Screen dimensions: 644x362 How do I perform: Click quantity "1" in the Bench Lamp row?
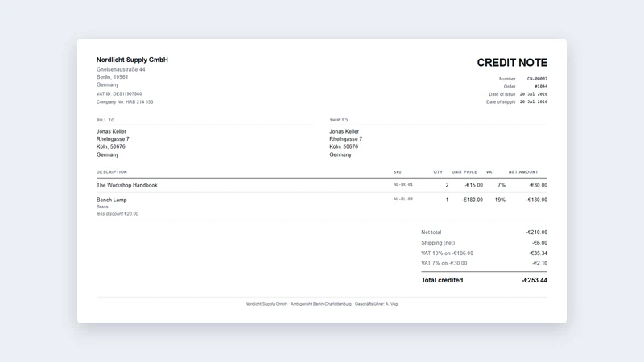click(447, 200)
